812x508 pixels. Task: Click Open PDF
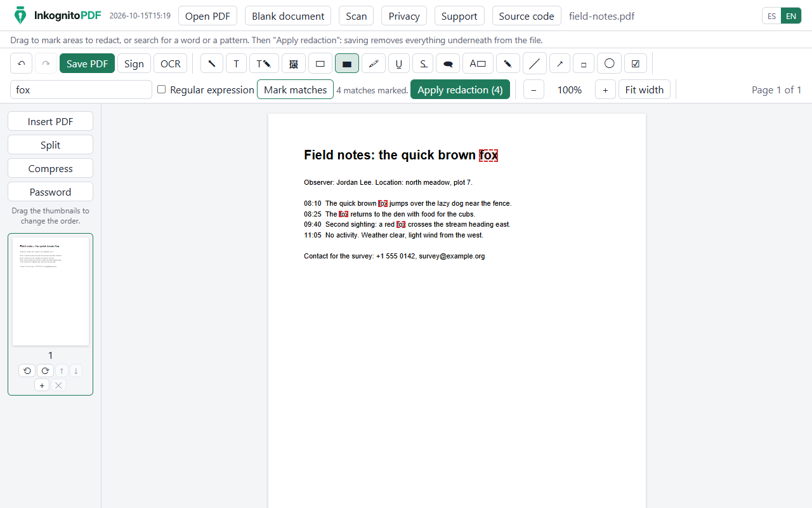[x=207, y=16]
